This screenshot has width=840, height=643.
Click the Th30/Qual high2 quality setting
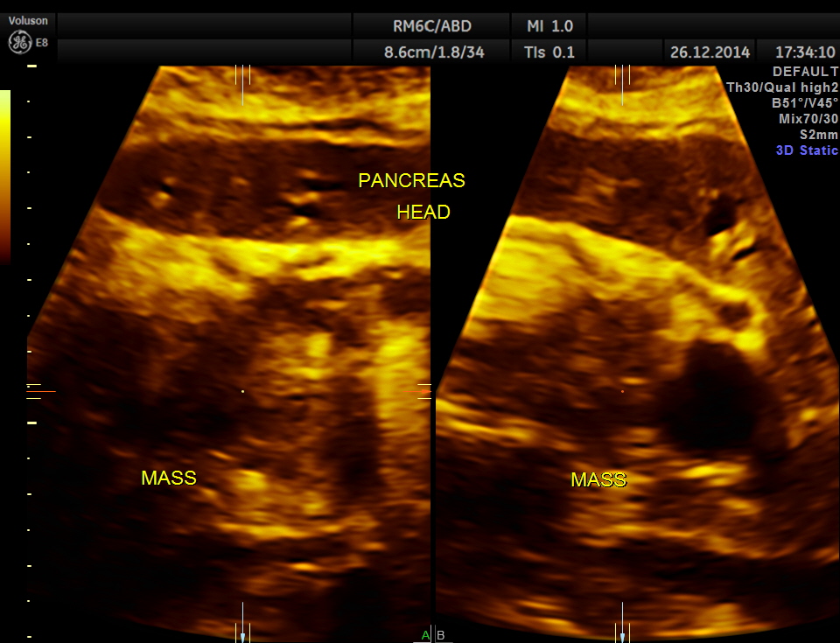tap(782, 87)
